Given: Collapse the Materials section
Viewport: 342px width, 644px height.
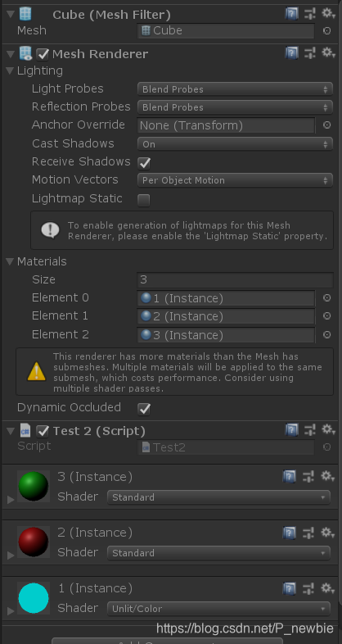Looking at the screenshot, I should coord(11,261).
